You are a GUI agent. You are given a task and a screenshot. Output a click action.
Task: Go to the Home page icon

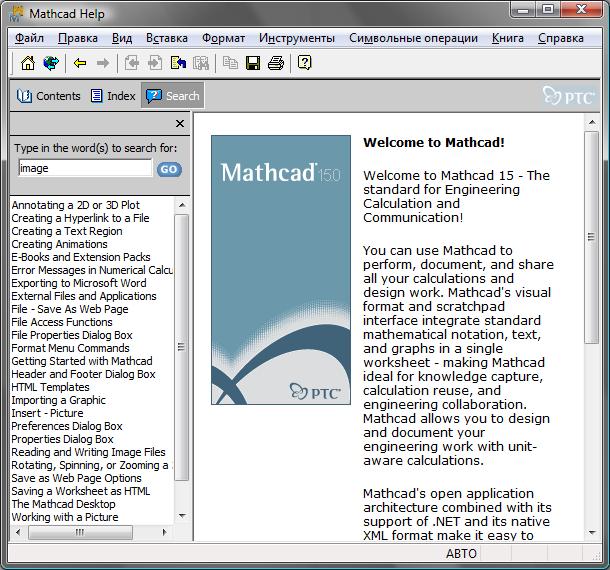tap(28, 63)
